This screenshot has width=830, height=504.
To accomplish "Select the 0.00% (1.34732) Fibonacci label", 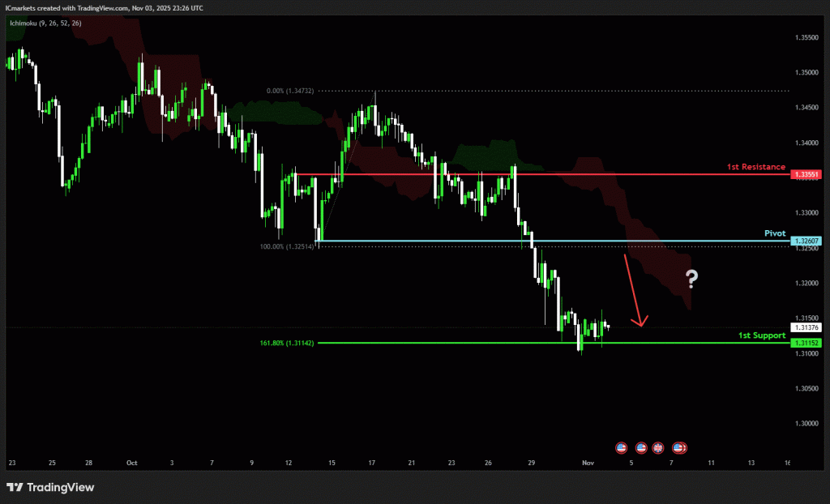I will point(290,92).
